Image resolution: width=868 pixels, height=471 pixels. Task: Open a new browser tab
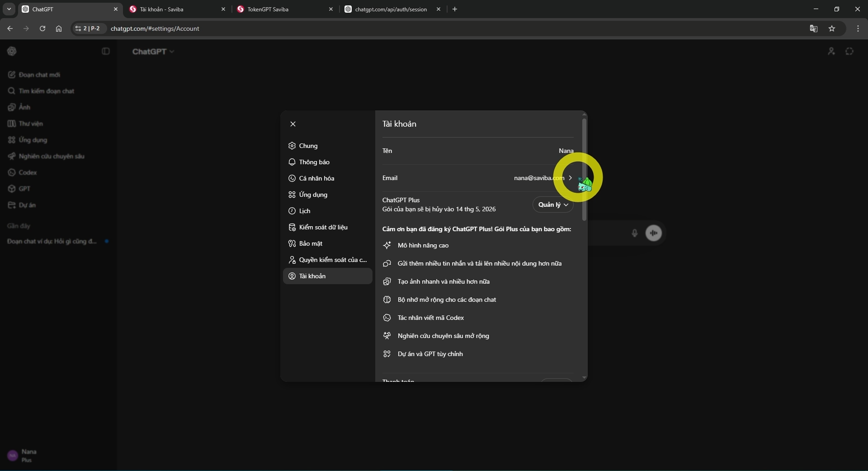click(455, 9)
